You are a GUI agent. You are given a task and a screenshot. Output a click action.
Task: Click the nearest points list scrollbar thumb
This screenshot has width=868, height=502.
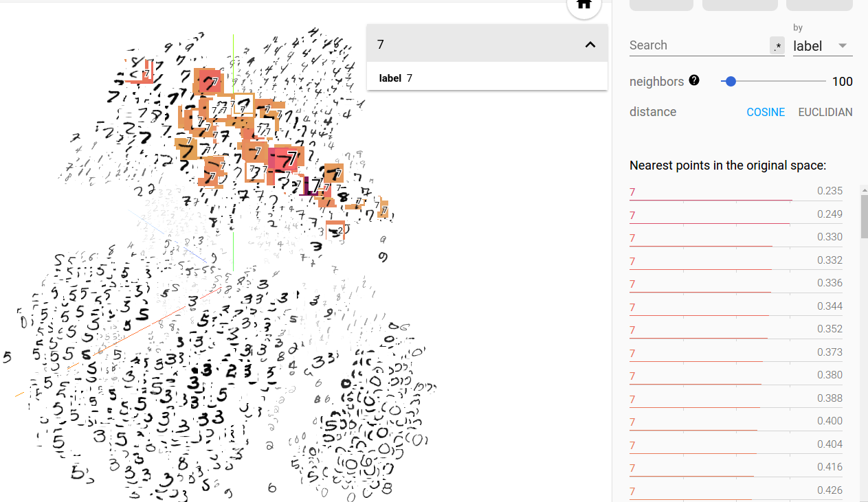(x=864, y=216)
